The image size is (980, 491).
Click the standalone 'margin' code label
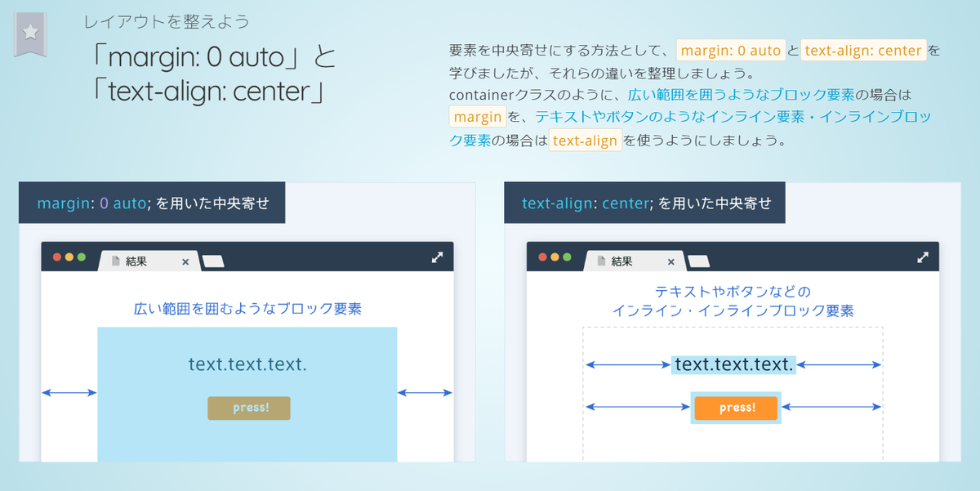(478, 117)
